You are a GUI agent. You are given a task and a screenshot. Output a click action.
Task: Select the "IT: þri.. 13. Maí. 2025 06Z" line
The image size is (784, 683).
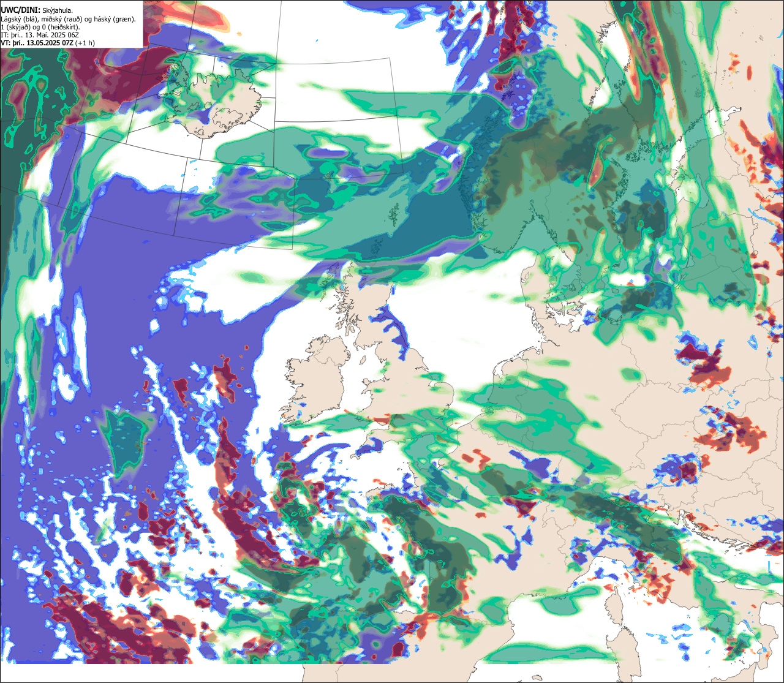(x=40, y=36)
